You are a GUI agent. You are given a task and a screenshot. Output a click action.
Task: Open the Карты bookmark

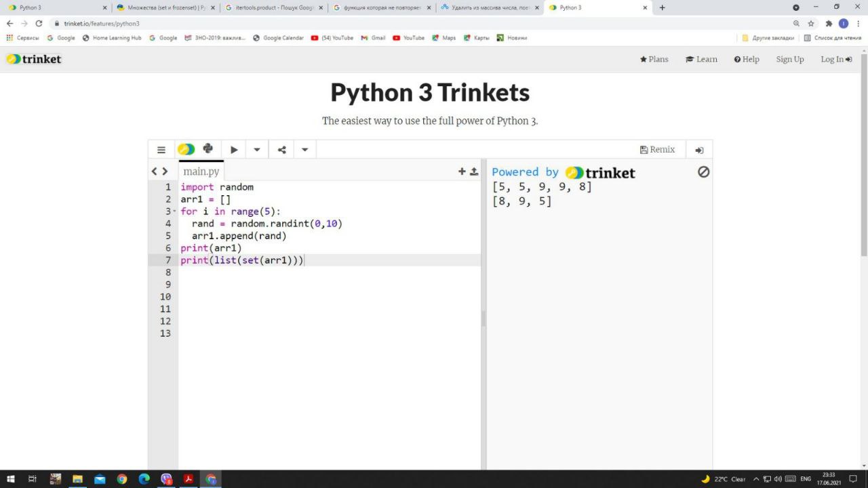[x=476, y=38]
